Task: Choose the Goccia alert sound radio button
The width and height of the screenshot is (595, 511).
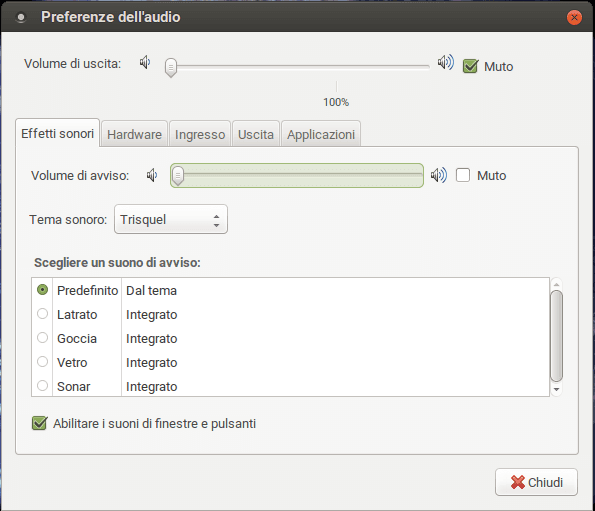Action: [42, 338]
